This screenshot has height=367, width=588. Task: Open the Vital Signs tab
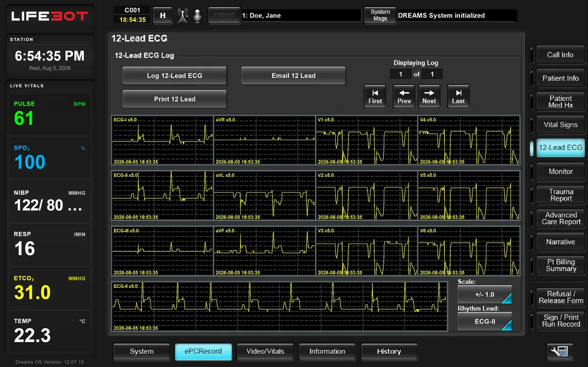tap(560, 125)
